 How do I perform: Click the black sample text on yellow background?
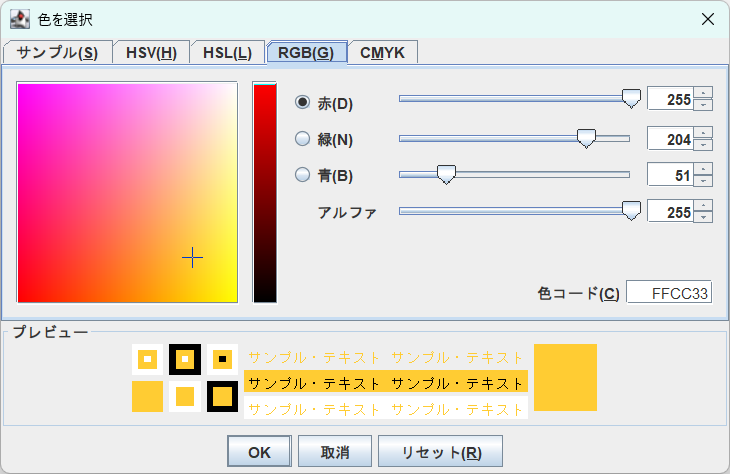click(x=386, y=383)
